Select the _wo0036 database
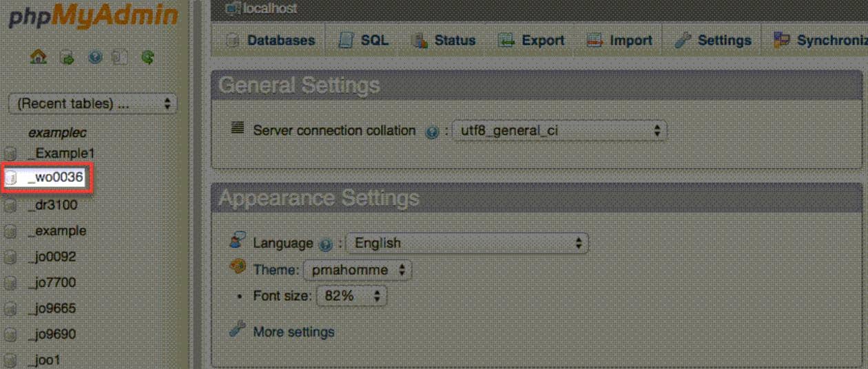 click(55, 178)
